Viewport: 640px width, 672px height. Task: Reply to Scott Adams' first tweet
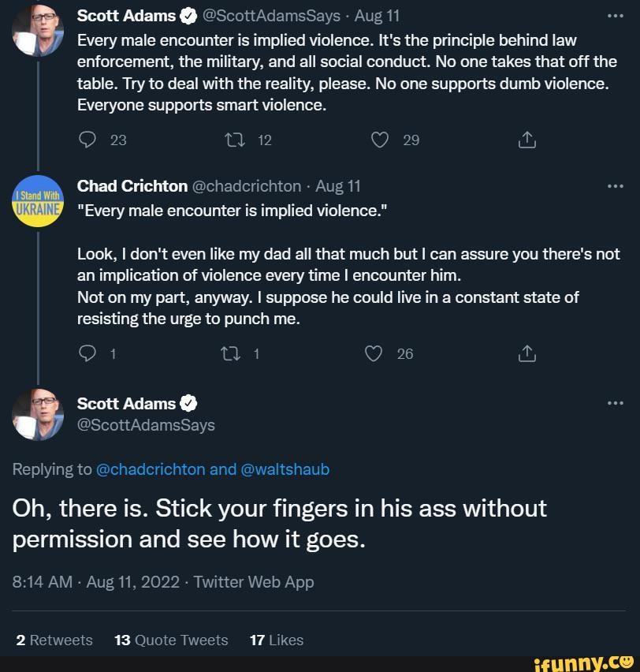click(87, 140)
